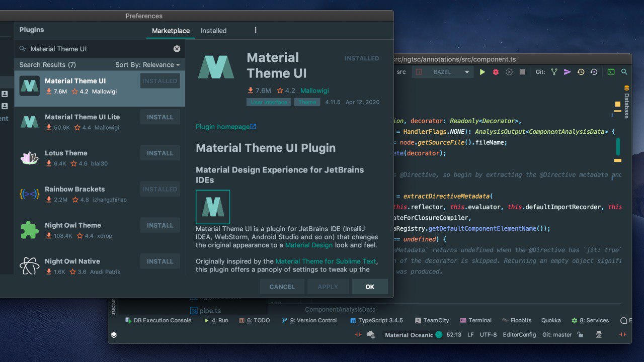
Task: Open the Quokka tool window
Action: click(551, 320)
